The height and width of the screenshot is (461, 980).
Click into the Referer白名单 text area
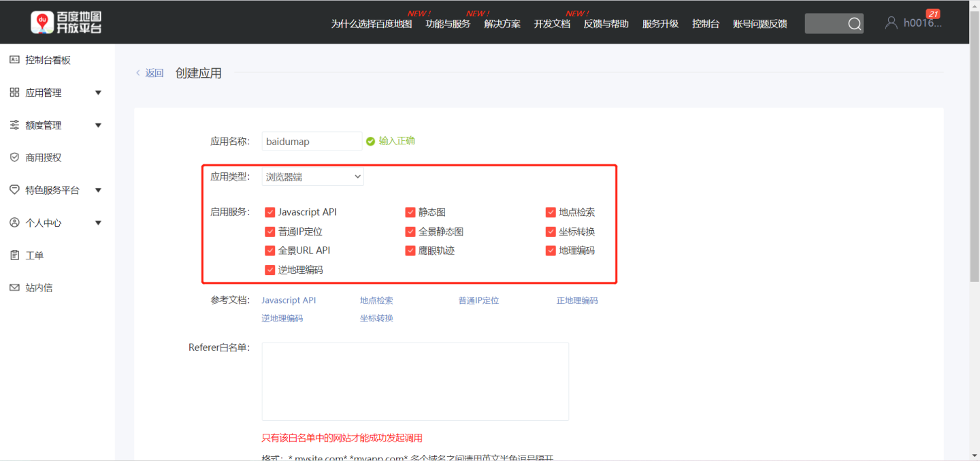click(415, 381)
